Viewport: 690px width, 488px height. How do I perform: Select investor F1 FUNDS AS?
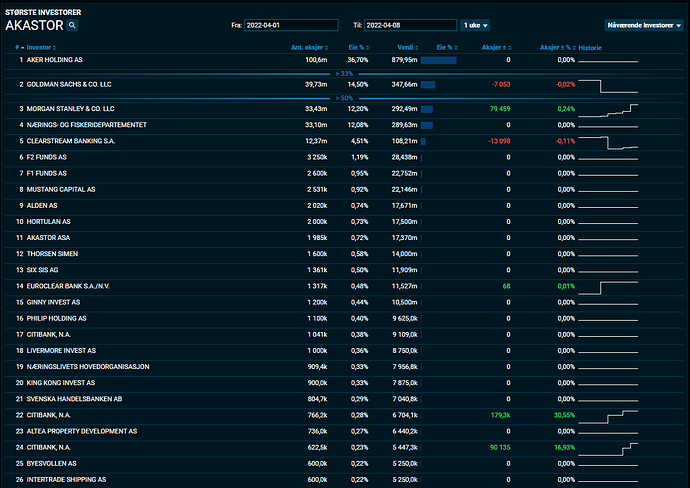[47, 173]
